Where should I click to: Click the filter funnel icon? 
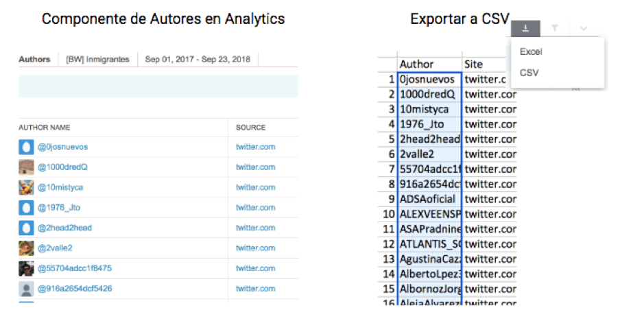coord(554,28)
